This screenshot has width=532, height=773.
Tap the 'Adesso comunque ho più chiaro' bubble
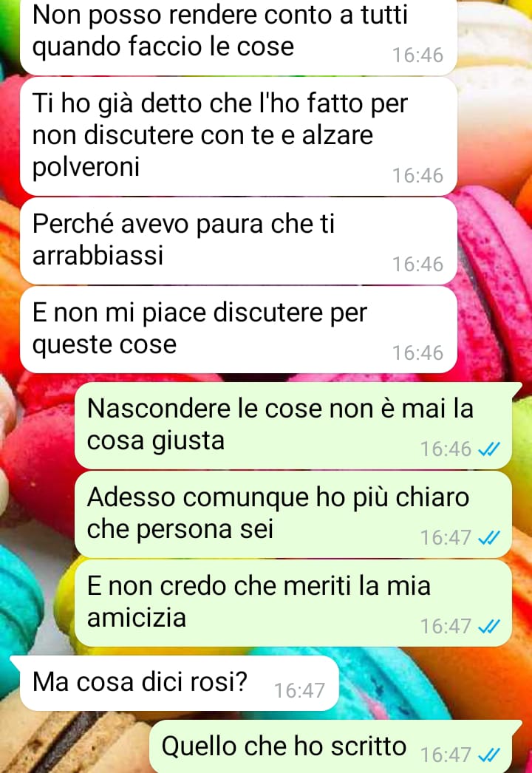[x=293, y=514]
